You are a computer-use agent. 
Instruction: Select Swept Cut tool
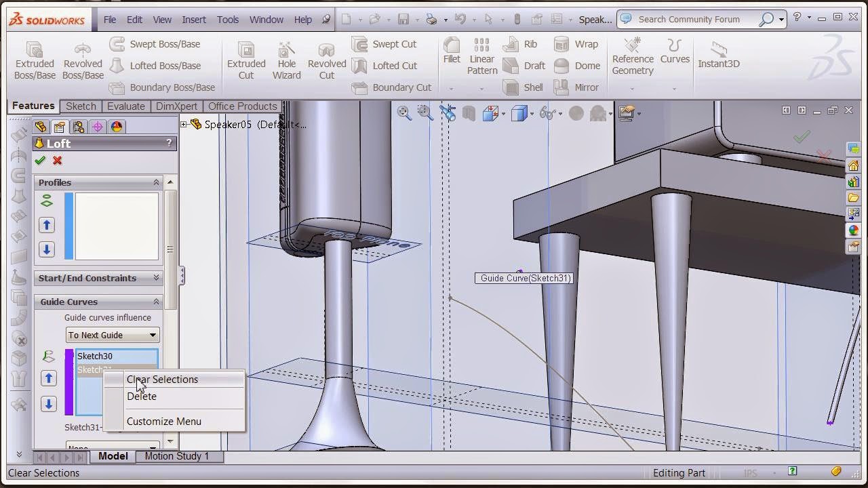(x=384, y=44)
